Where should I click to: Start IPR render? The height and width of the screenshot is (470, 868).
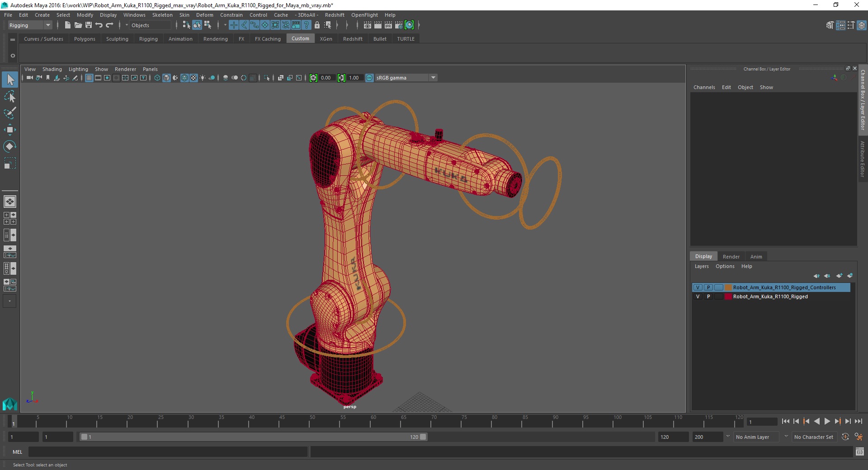pyautogui.click(x=388, y=25)
